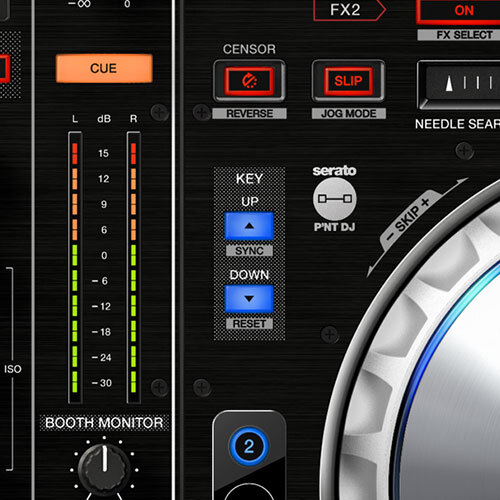The width and height of the screenshot is (500, 500).
Task: Click the BOOTH MONITOR label
Action: 104,423
